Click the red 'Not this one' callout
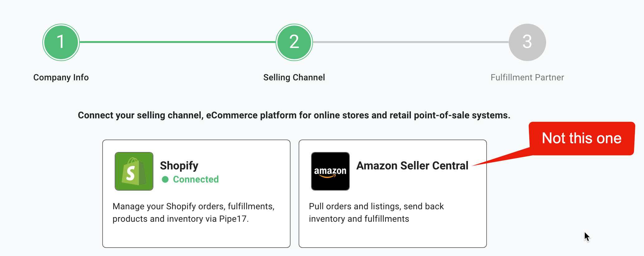The image size is (644, 256). click(x=582, y=138)
